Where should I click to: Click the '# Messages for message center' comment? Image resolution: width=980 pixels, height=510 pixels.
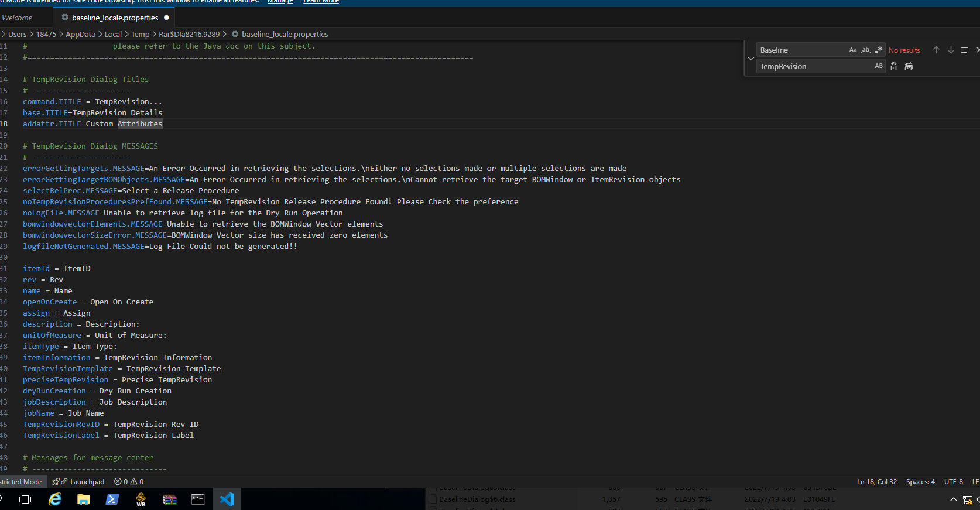[x=88, y=457]
